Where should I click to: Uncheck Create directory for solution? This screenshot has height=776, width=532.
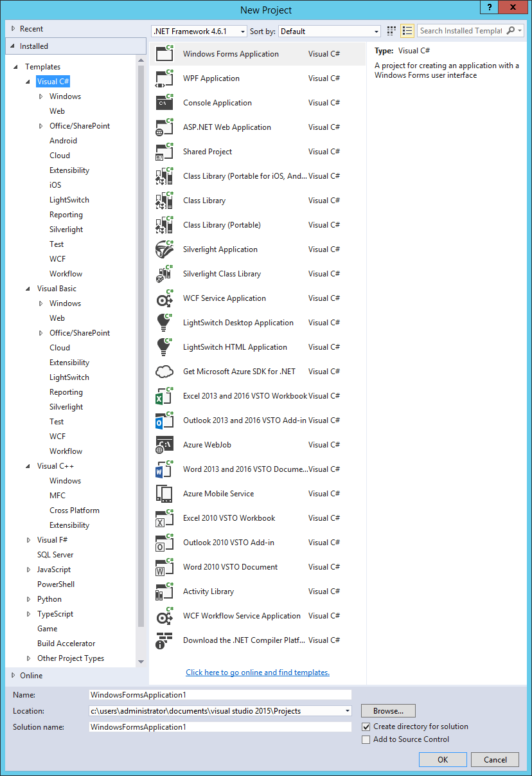tap(366, 726)
